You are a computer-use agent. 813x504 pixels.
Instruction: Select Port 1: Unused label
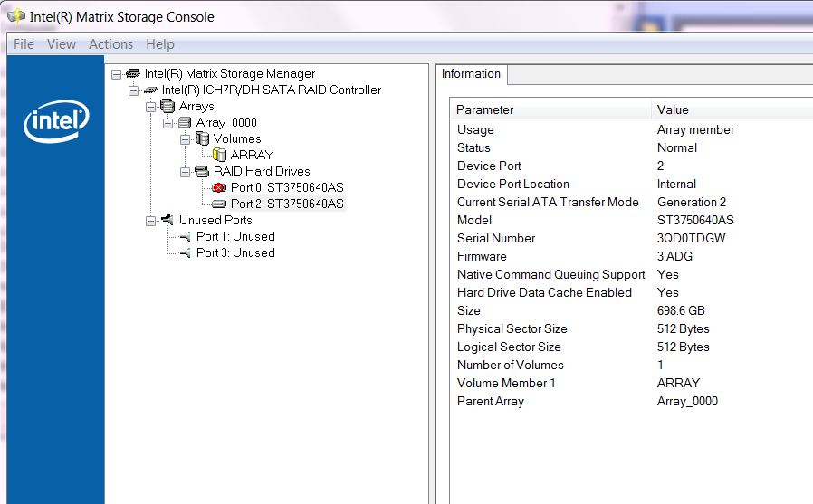coord(235,237)
